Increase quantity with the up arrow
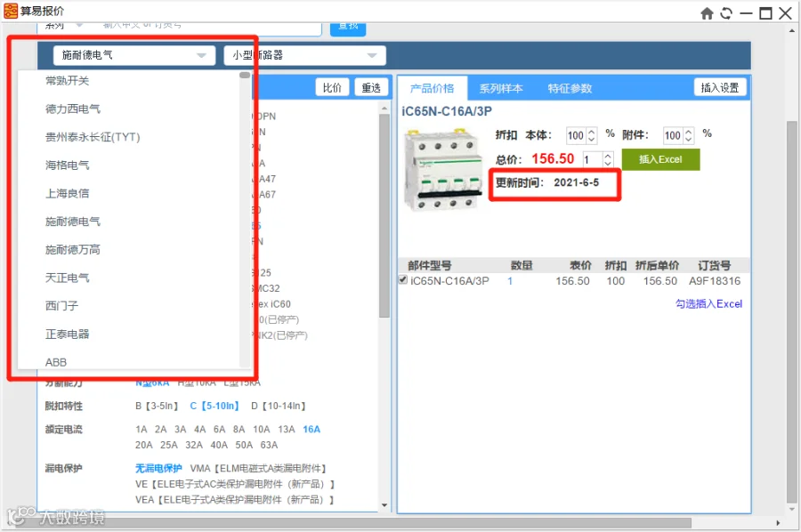This screenshot has height=532, width=801. click(608, 156)
